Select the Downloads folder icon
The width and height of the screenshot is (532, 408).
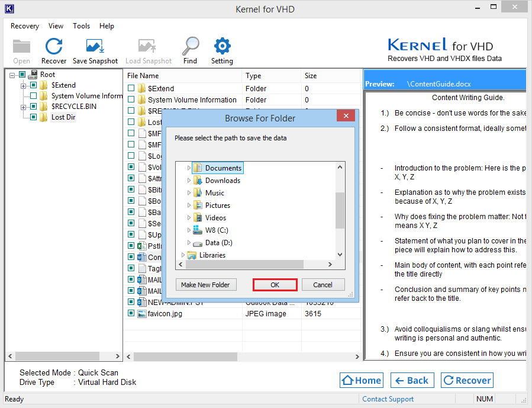pyautogui.click(x=198, y=180)
